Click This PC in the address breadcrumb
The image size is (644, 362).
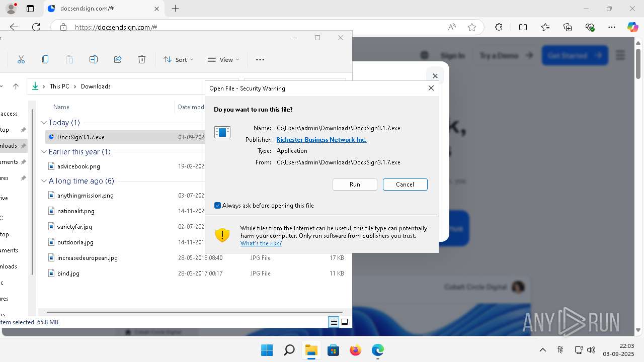click(x=59, y=86)
